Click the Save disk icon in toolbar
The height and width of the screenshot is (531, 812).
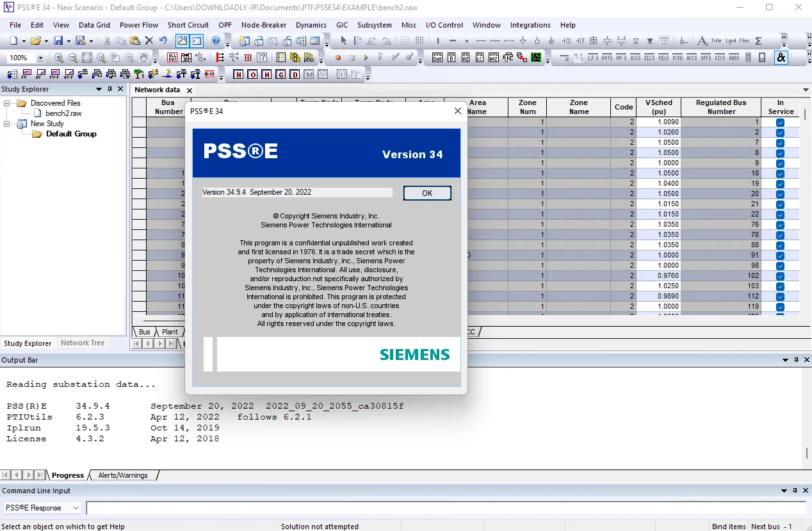coord(58,40)
